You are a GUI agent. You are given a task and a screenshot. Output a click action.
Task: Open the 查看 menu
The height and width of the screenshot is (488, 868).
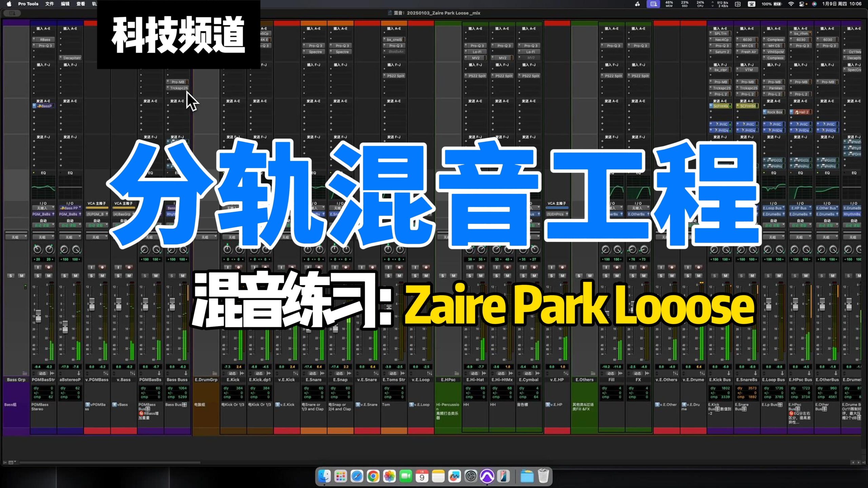click(81, 4)
